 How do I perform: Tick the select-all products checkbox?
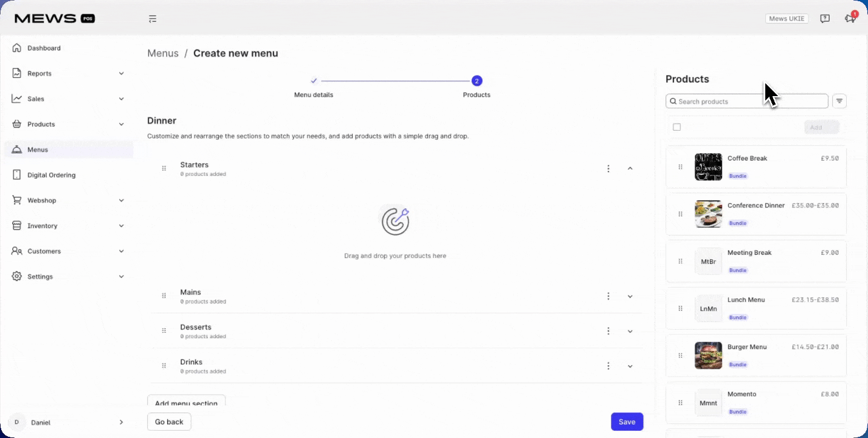[677, 127]
